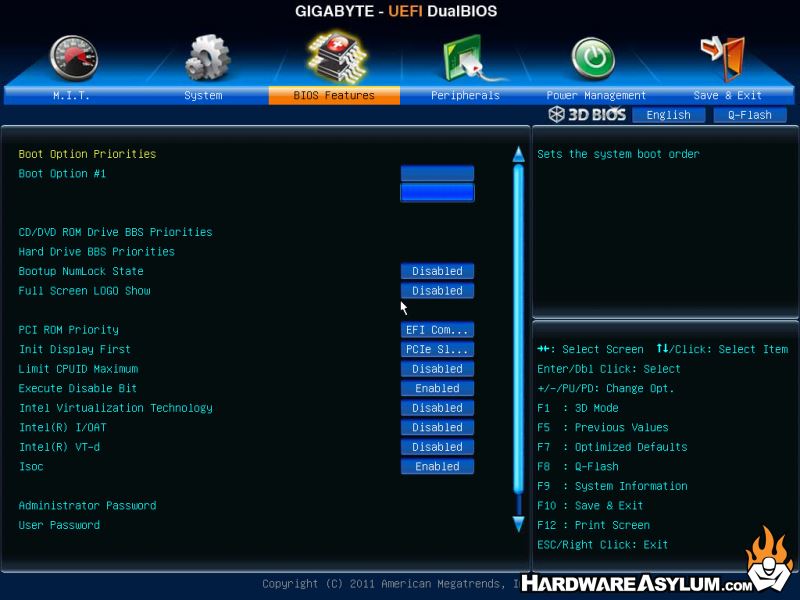
Task: Click the F7 Optimized Defaults hint
Action: 612,447
